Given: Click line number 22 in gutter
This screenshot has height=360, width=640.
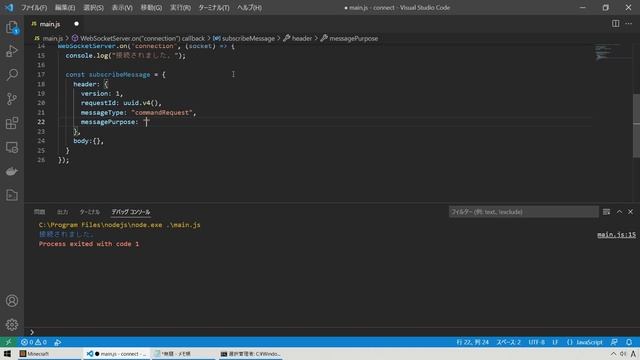Looking at the screenshot, I should tap(41, 122).
